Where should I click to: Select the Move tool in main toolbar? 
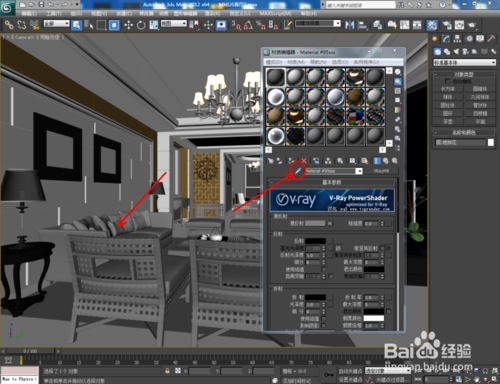129,25
